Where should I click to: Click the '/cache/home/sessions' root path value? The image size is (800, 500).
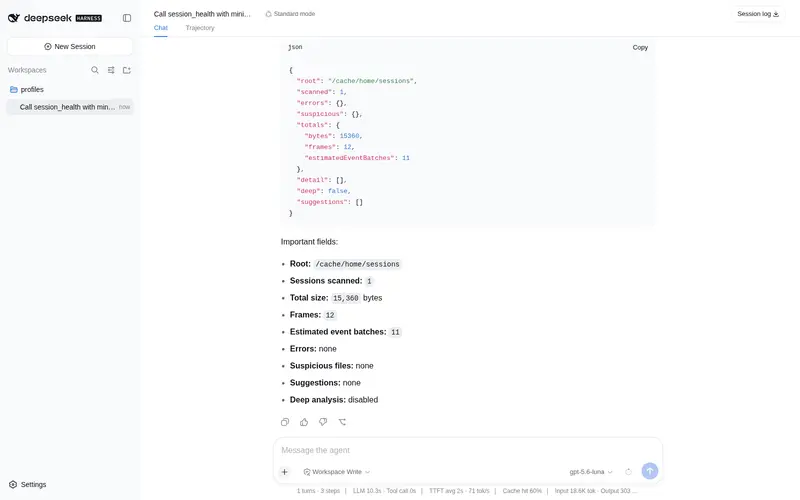pyautogui.click(x=357, y=264)
